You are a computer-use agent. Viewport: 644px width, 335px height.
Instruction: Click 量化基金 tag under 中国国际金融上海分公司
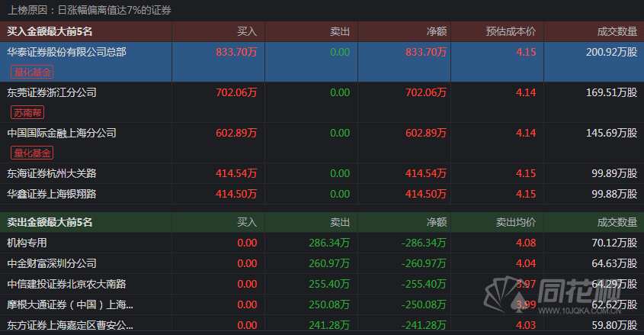tap(32, 153)
